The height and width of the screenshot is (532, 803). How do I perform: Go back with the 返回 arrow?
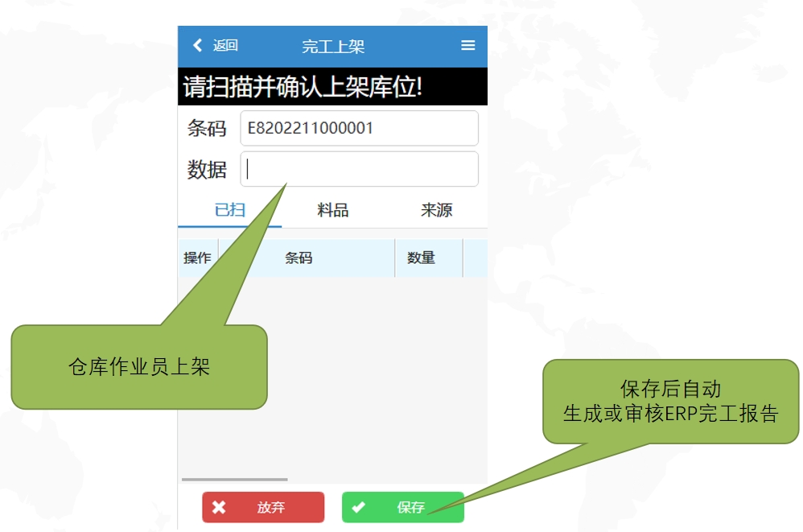tap(198, 45)
